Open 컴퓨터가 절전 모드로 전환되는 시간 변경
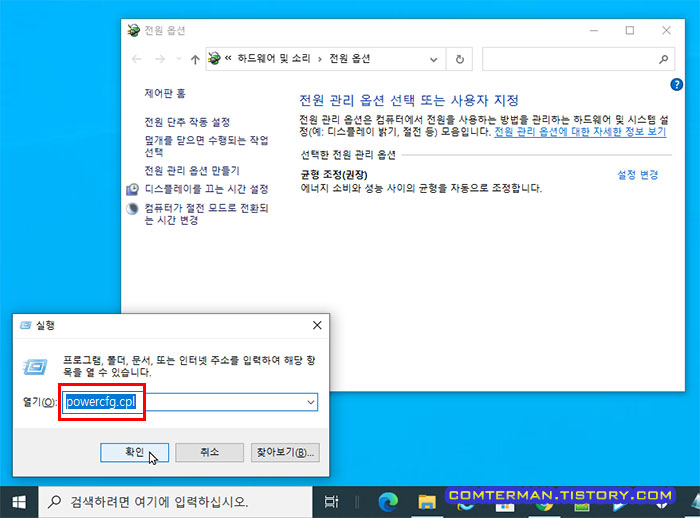Image resolution: width=700 pixels, height=518 pixels. pyautogui.click(x=206, y=214)
